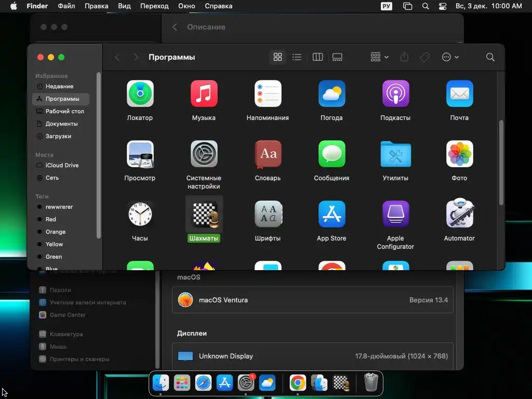
Task: Open the Фото app icon
Action: tap(459, 154)
